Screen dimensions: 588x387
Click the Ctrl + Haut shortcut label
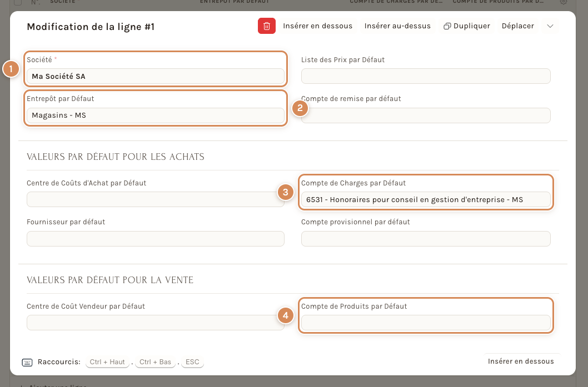pos(107,362)
